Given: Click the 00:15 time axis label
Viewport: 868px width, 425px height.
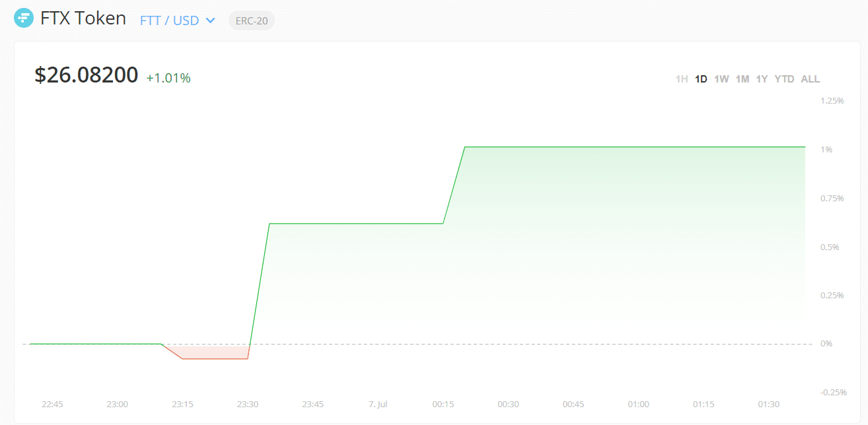Looking at the screenshot, I should (443, 405).
